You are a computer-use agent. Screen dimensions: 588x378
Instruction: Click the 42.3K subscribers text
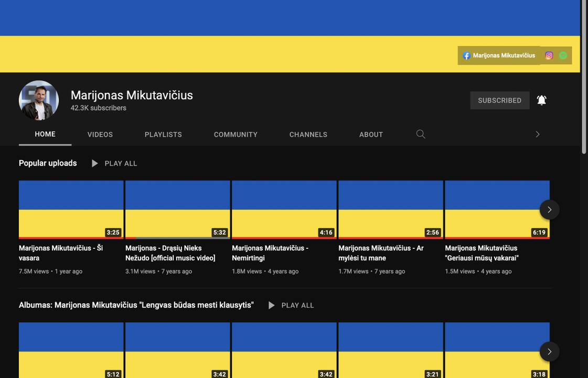(98, 108)
